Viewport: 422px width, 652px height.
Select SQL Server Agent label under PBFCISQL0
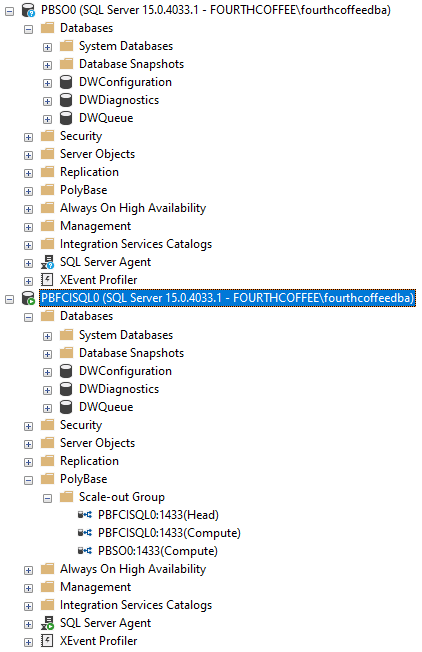click(x=105, y=623)
